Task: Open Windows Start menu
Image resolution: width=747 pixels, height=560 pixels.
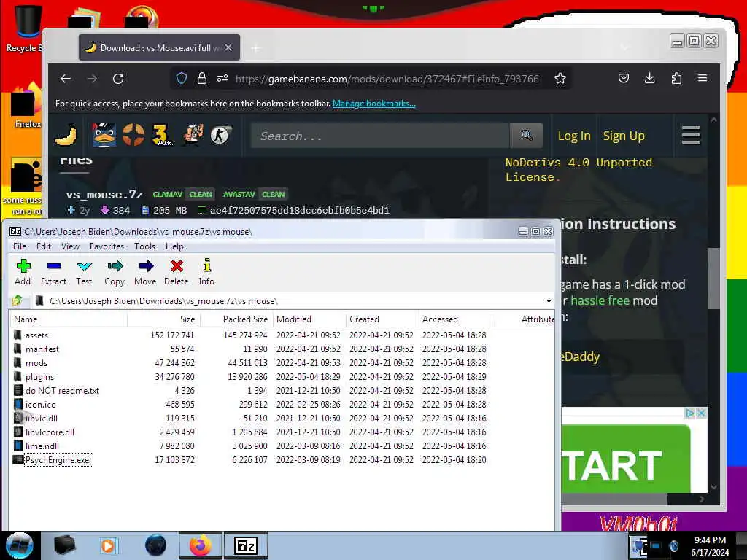Action: (x=20, y=545)
